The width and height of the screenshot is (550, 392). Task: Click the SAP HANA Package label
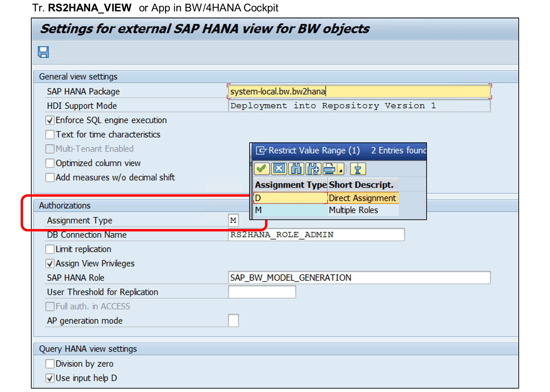tap(84, 91)
